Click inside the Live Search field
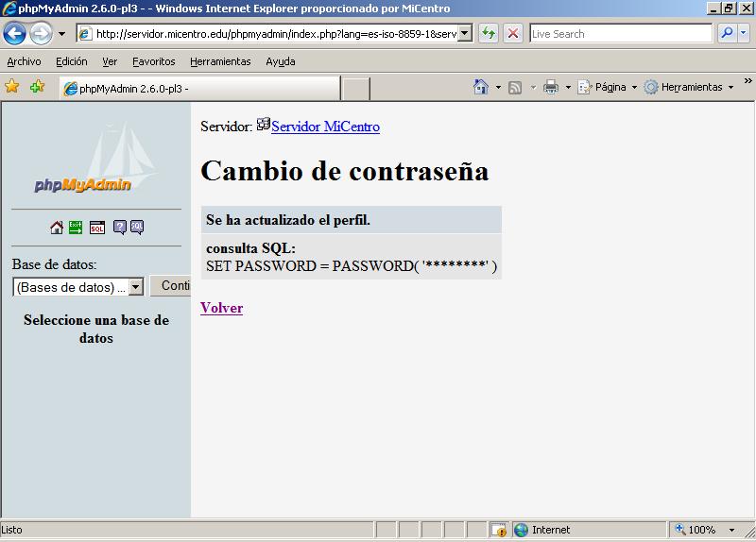Screen dimensions: 756x542 pos(619,34)
